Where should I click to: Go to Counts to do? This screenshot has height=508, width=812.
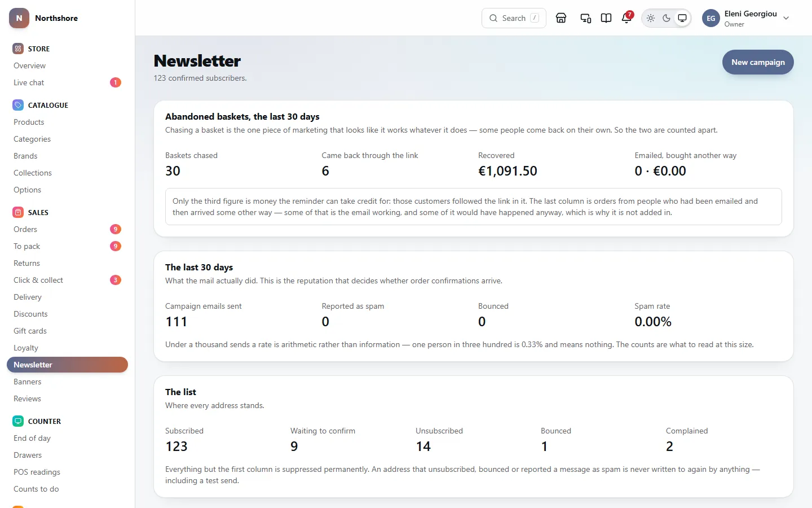click(x=68, y=489)
